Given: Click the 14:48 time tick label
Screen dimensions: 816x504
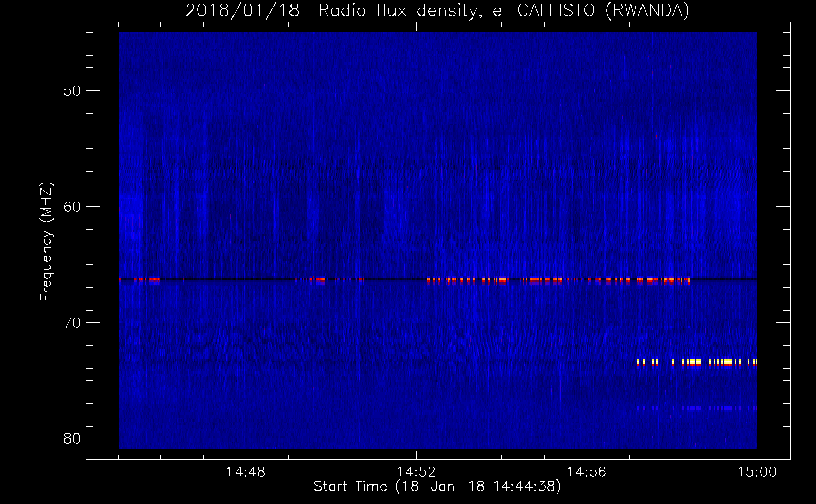Looking at the screenshot, I should tap(246, 472).
